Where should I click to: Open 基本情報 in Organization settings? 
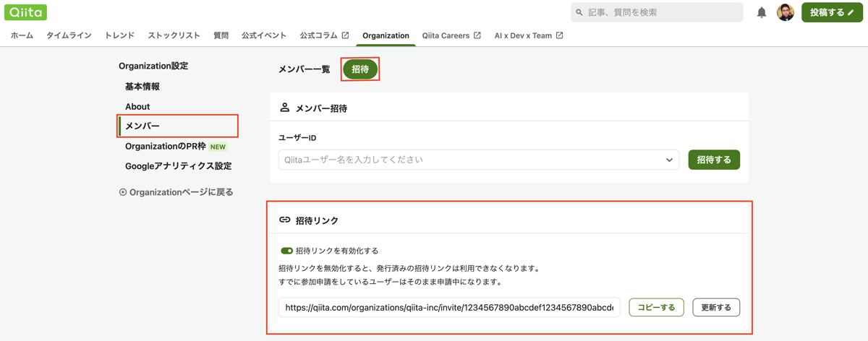(142, 87)
